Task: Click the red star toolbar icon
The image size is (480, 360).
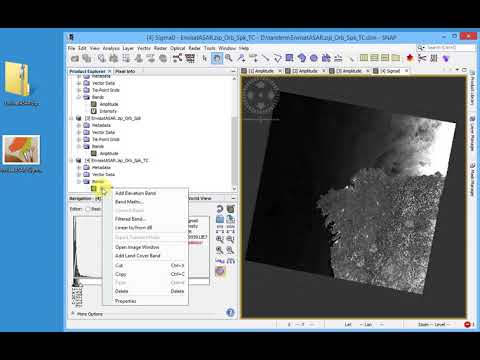Action: pyautogui.click(x=410, y=58)
